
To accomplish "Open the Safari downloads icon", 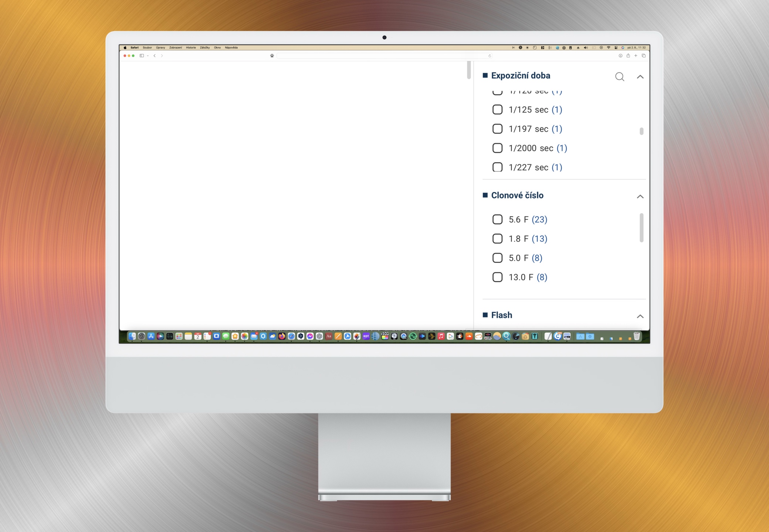I will click(x=620, y=56).
